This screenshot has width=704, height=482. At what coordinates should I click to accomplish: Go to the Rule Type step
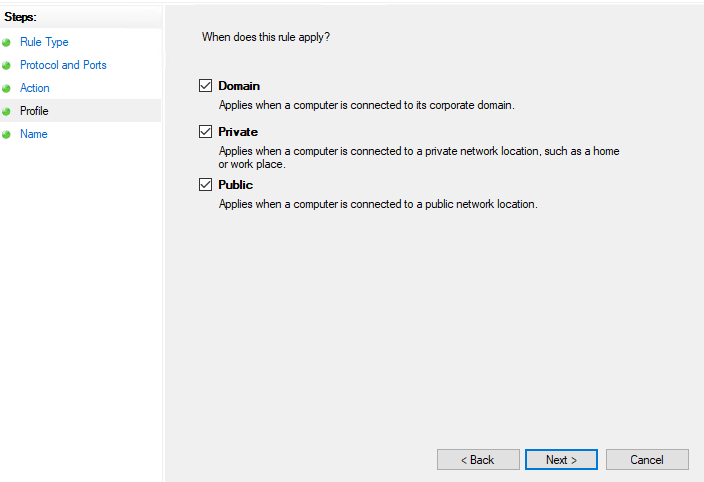coord(44,42)
